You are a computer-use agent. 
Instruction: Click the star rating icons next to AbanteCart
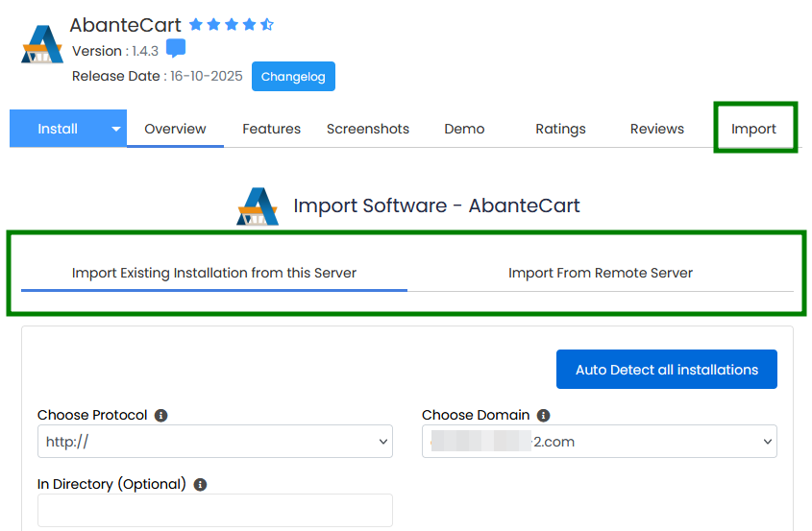tap(232, 24)
